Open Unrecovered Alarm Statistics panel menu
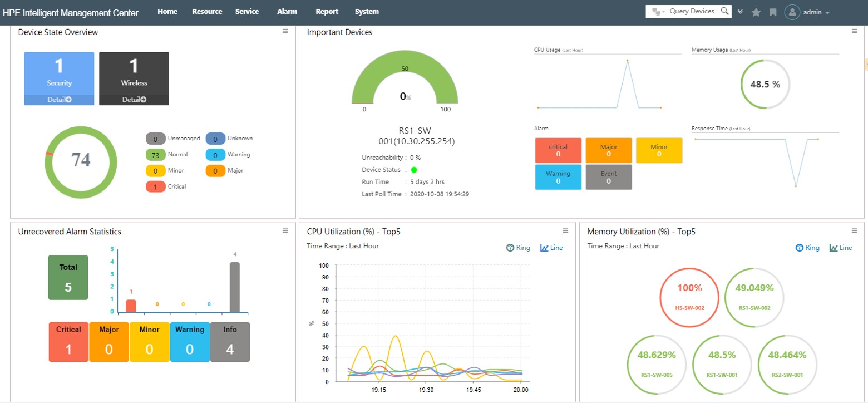The image size is (868, 403). (x=285, y=231)
